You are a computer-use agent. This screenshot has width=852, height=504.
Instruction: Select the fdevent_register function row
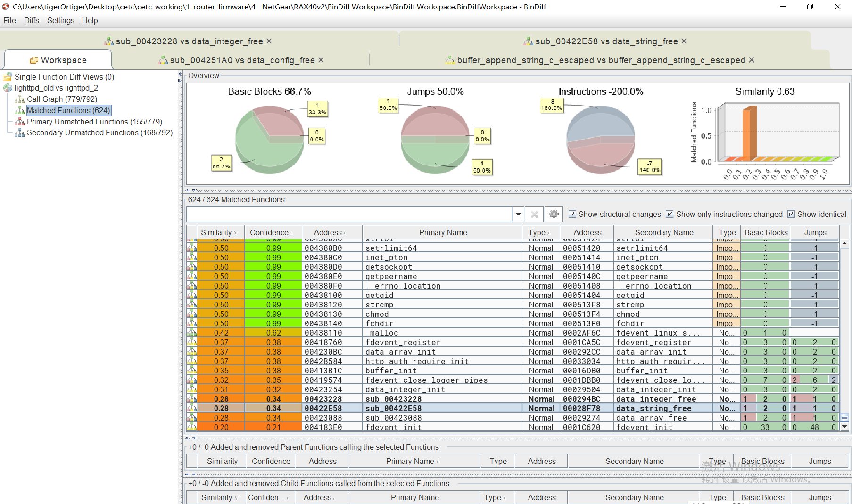coord(513,342)
